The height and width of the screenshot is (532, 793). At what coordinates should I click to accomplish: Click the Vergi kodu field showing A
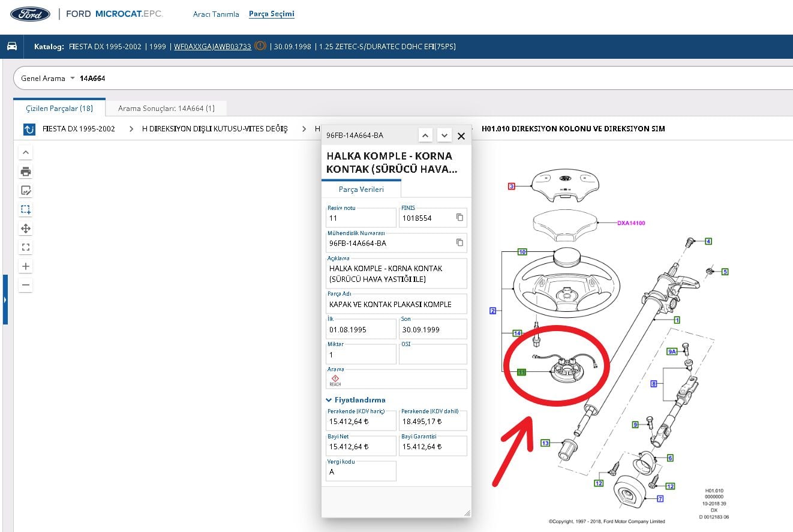pyautogui.click(x=361, y=471)
